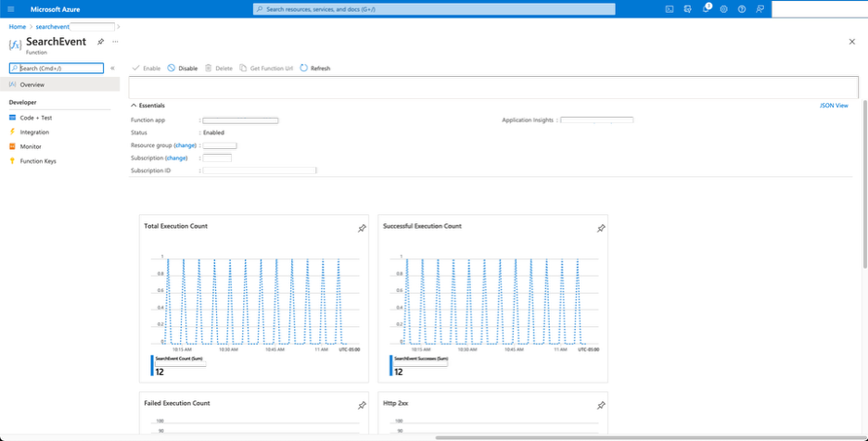Pin the Failed Execution Count chart
The height and width of the screenshot is (441, 868).
[x=362, y=406]
